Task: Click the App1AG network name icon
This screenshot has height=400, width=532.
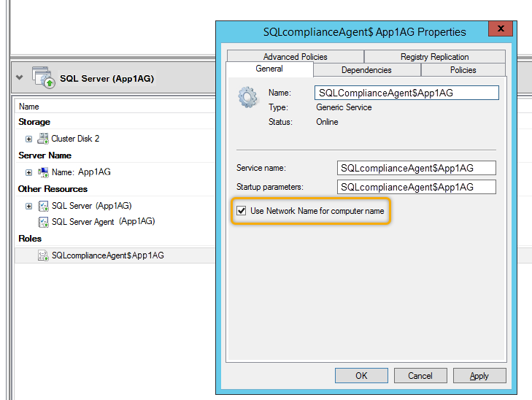Action: (x=43, y=172)
